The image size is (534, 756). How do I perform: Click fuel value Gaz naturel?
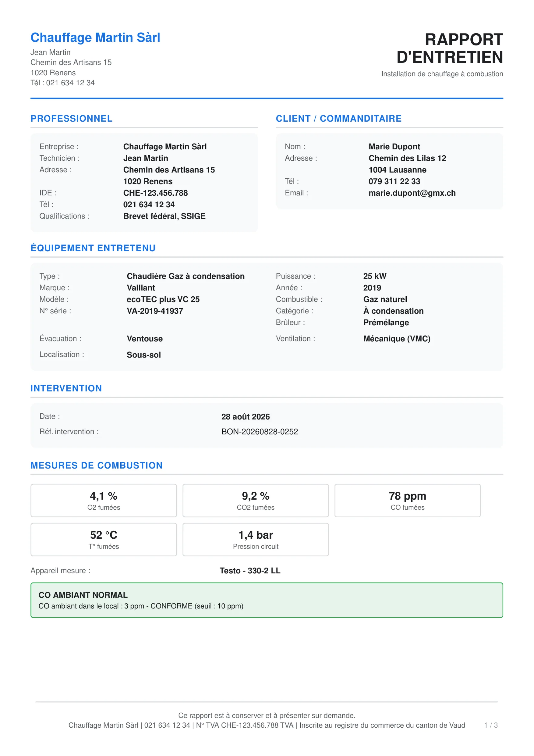coord(385,299)
